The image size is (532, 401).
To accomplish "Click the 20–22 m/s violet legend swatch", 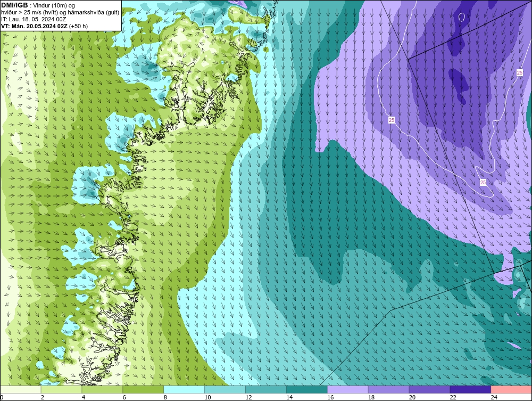I will coord(429,389).
